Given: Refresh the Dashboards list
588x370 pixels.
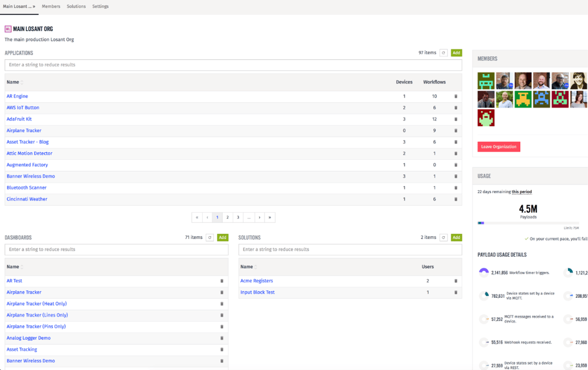Looking at the screenshot, I should [x=210, y=237].
